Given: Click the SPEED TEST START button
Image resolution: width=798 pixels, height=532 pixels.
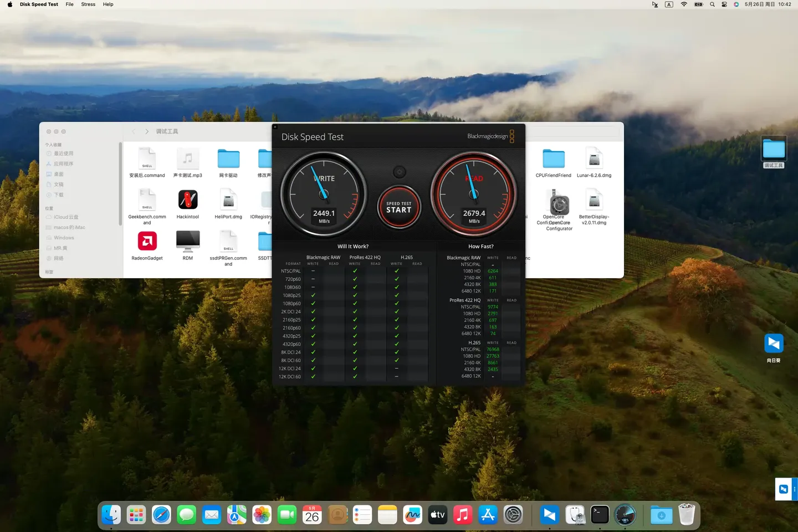Looking at the screenshot, I should click(399, 207).
